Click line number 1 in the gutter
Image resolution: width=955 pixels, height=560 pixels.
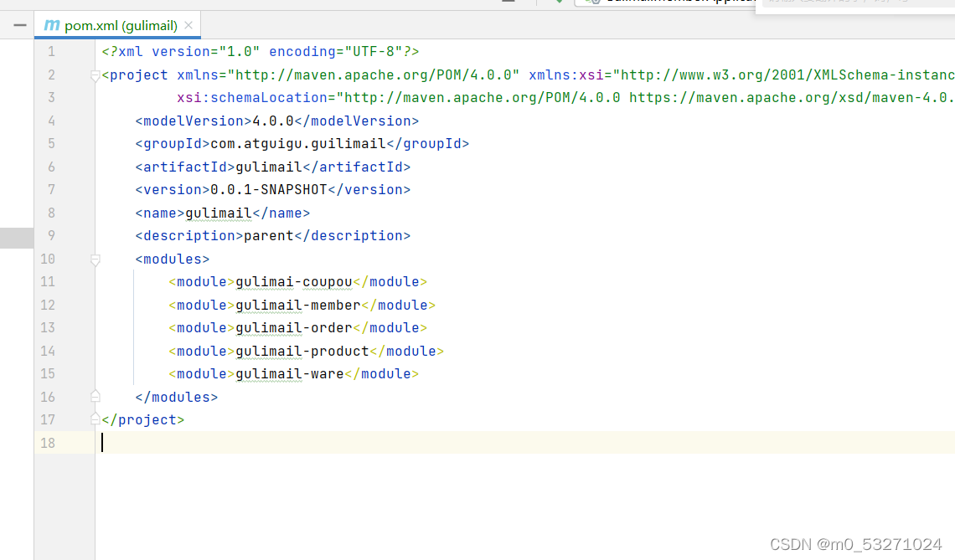[x=51, y=52]
